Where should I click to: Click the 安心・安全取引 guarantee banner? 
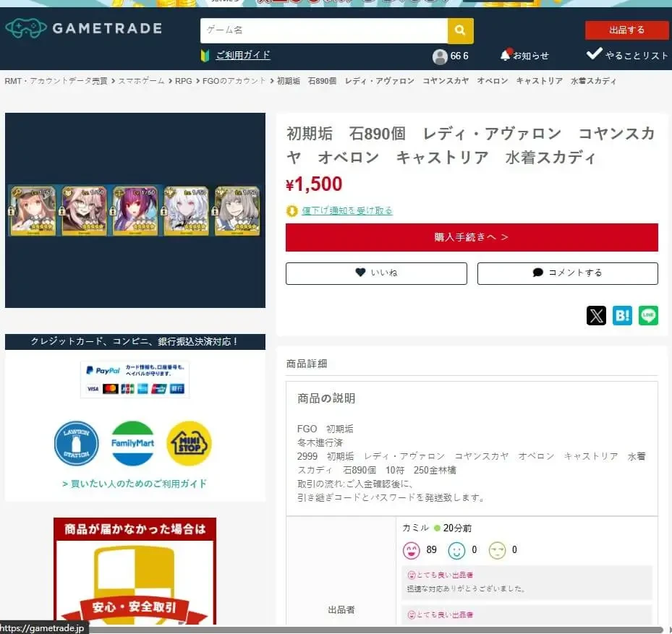(135, 571)
